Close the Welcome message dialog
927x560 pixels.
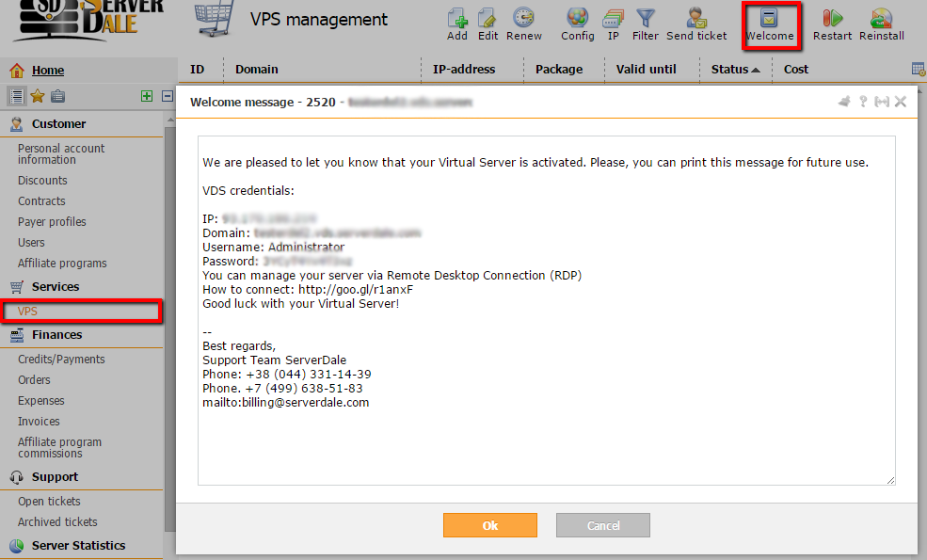901,102
